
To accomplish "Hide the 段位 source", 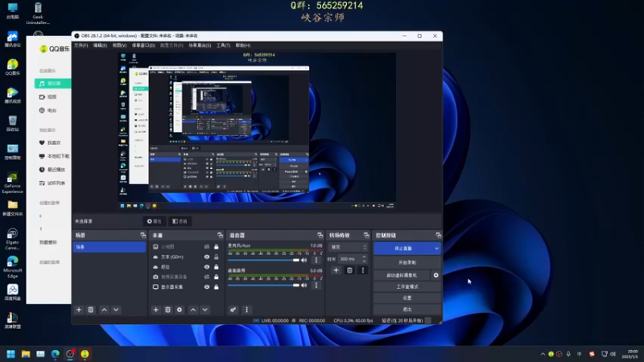I will pyautogui.click(x=207, y=267).
